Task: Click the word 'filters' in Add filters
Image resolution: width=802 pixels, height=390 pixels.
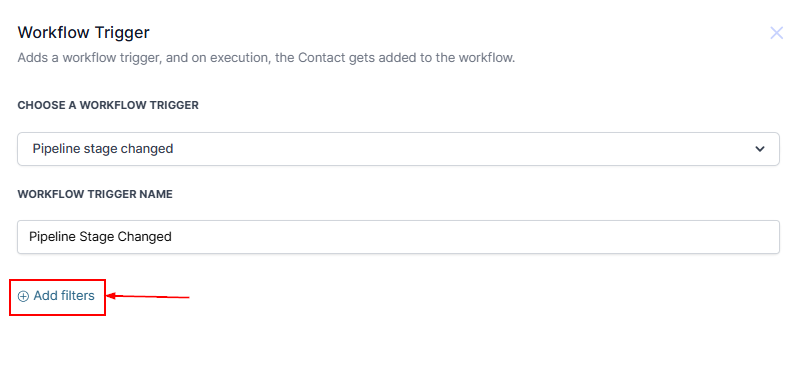Action: (78, 296)
